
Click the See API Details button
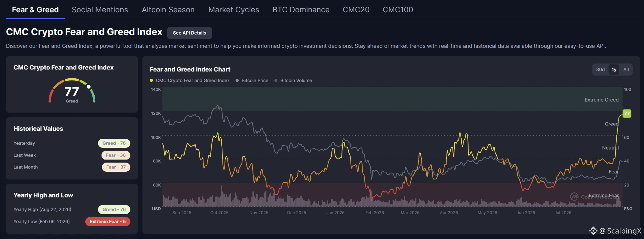click(190, 33)
